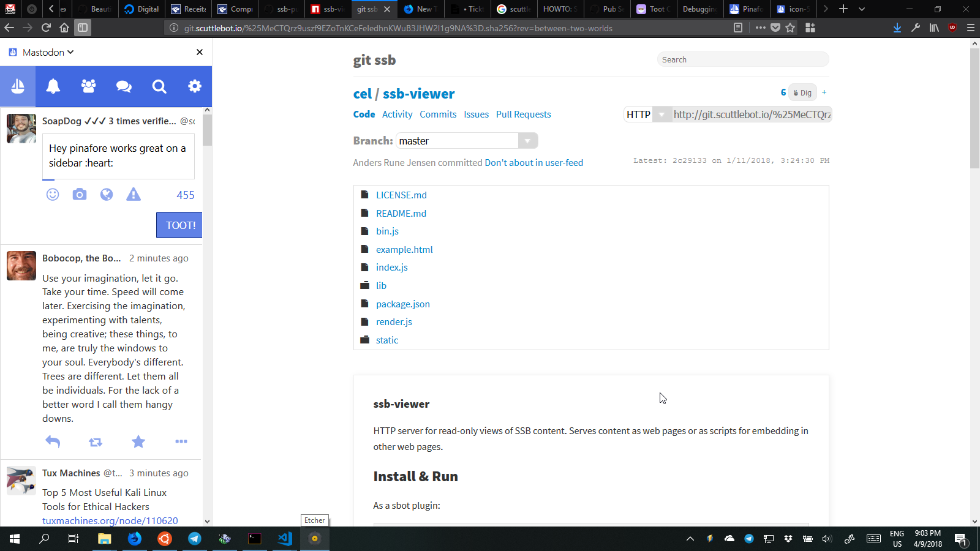The image size is (980, 551).
Task: Open the render.js file
Action: (x=394, y=322)
